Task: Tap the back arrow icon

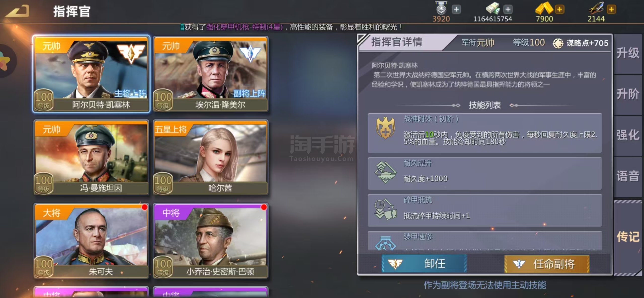Action: click(x=17, y=11)
